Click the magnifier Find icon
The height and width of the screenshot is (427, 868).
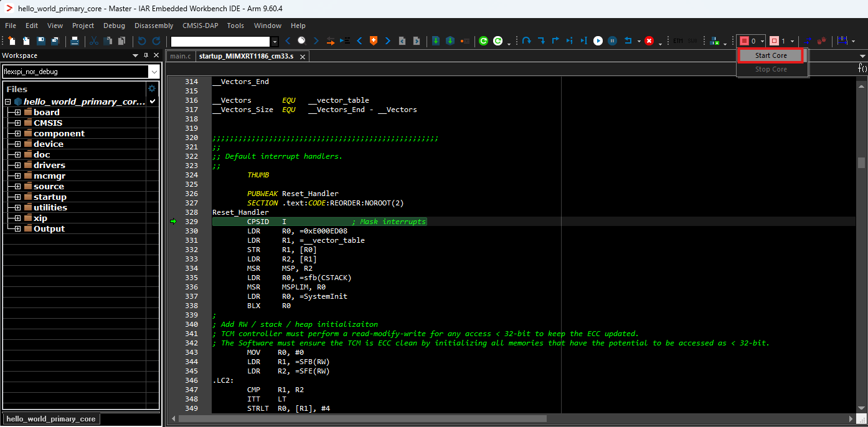click(x=301, y=41)
